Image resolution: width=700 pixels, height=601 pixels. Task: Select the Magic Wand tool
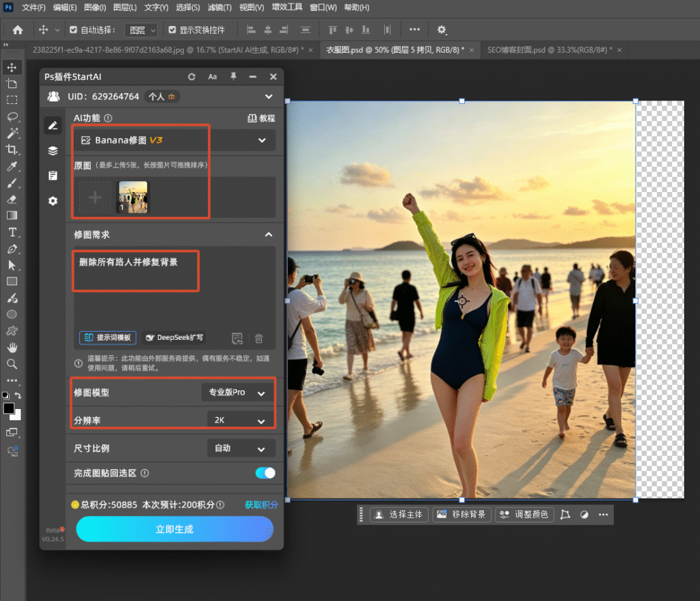tap(12, 133)
